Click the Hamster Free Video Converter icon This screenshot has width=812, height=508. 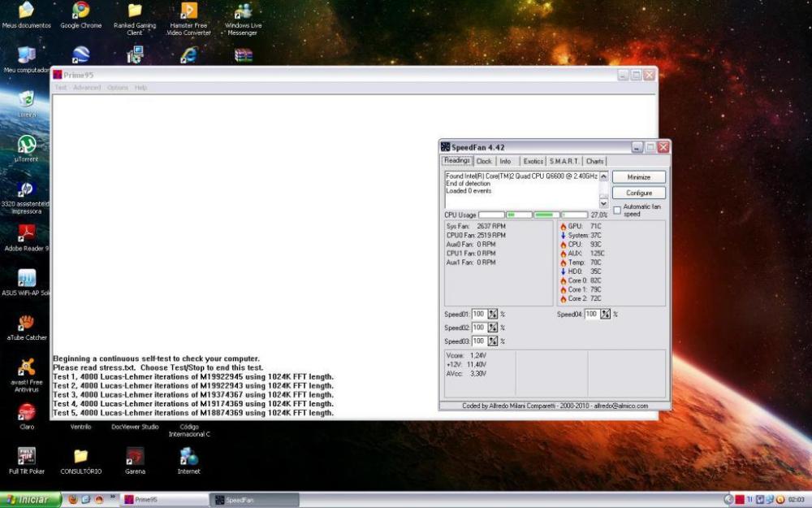point(188,11)
